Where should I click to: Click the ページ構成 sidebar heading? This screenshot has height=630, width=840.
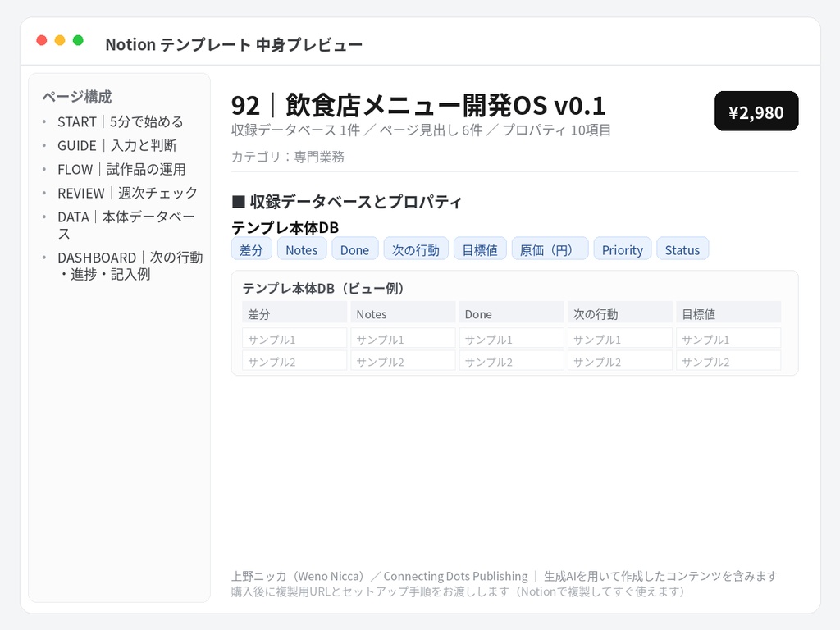pos(77,97)
